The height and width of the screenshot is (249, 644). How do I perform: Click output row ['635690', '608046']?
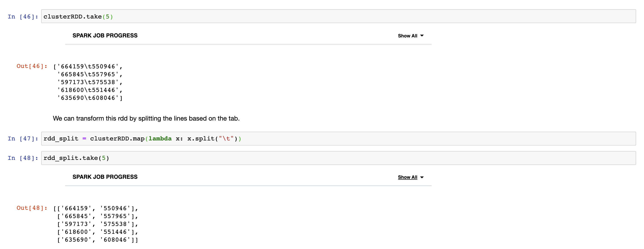(97, 240)
